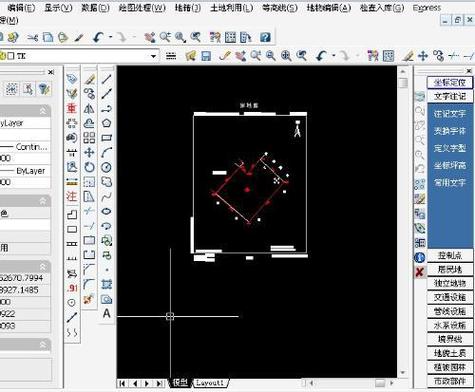The width and height of the screenshot is (475, 392).
Task: Select the Ellipse drawing tool
Action: pyautogui.click(x=106, y=211)
